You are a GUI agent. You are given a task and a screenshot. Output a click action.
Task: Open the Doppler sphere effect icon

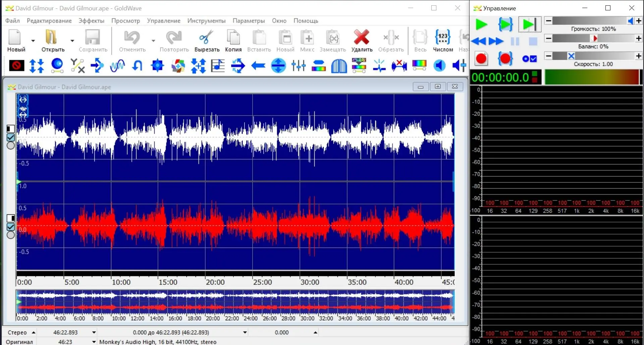pos(57,65)
